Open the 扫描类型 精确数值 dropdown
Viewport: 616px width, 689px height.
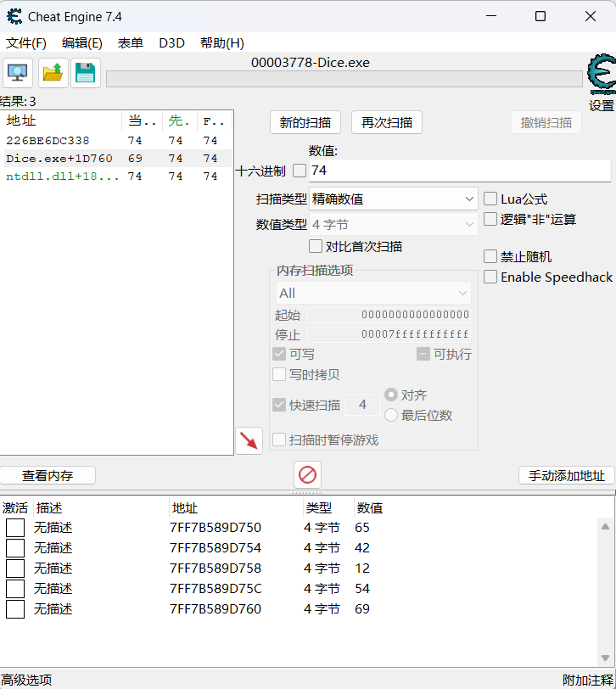(x=394, y=199)
